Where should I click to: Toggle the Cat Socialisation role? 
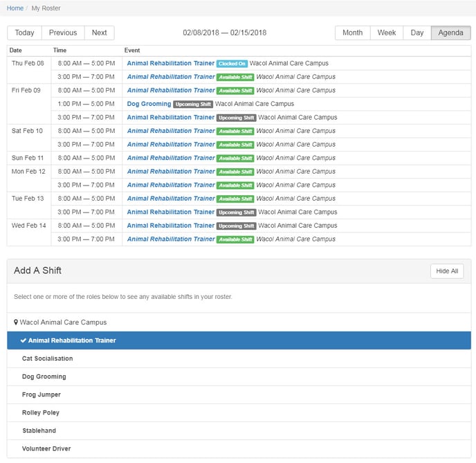47,358
